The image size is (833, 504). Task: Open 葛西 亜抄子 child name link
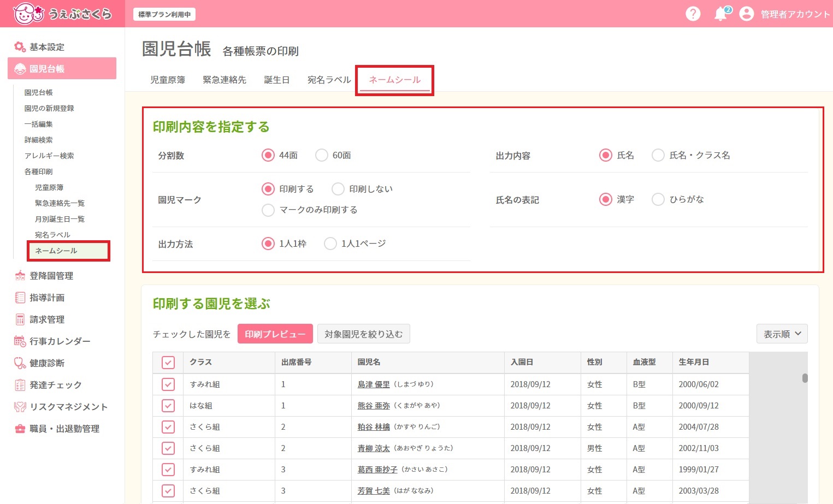(377, 470)
